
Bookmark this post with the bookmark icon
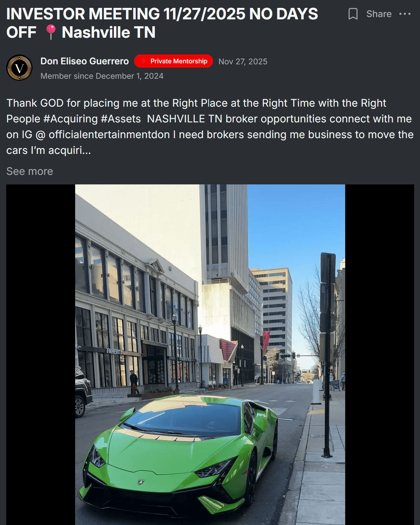click(353, 14)
